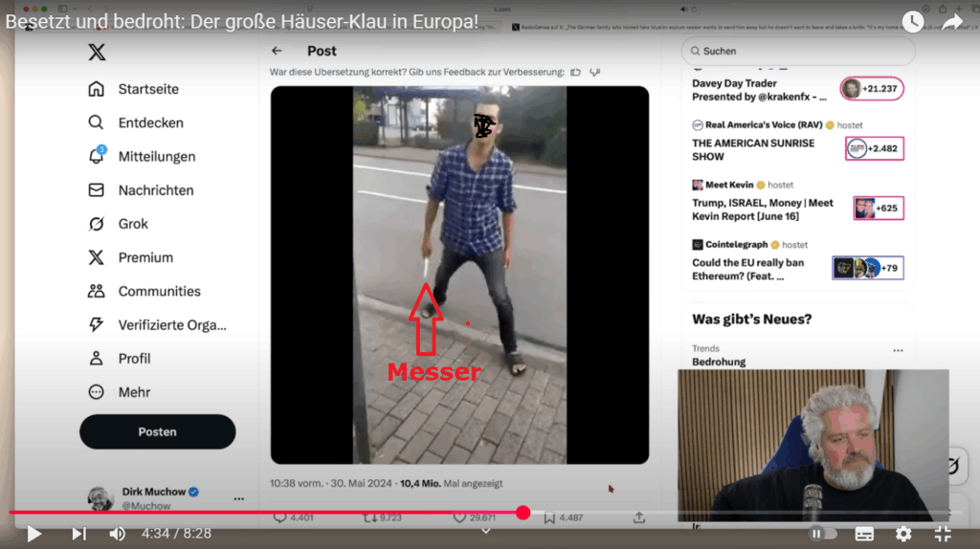Open THE AMERICAN SUNRISE SHOW space
The height and width of the screenshot is (549, 980).
click(753, 150)
